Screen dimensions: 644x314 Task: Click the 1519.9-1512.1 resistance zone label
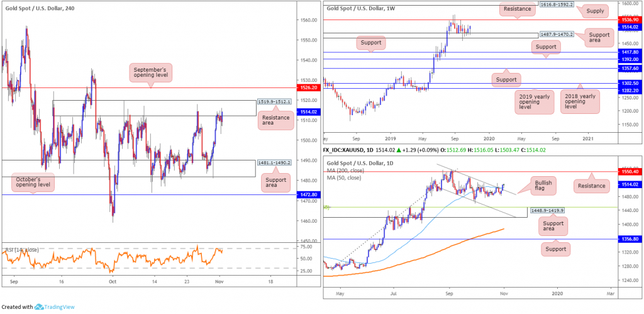(274, 101)
